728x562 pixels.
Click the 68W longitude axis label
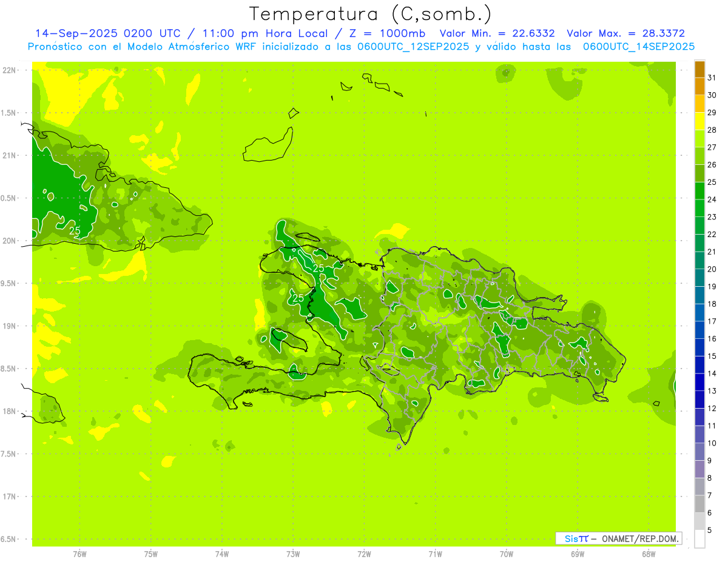pyautogui.click(x=648, y=554)
